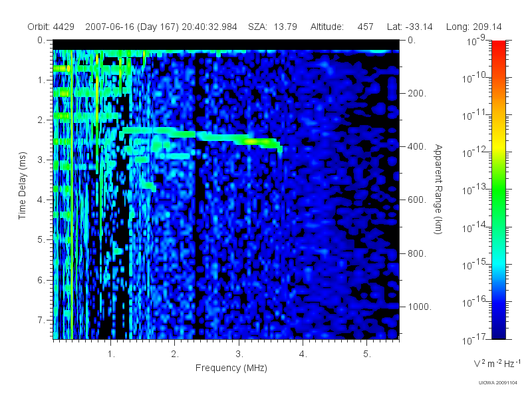
Task: Click the apparent range tick label '800.'
Action: tap(417, 253)
